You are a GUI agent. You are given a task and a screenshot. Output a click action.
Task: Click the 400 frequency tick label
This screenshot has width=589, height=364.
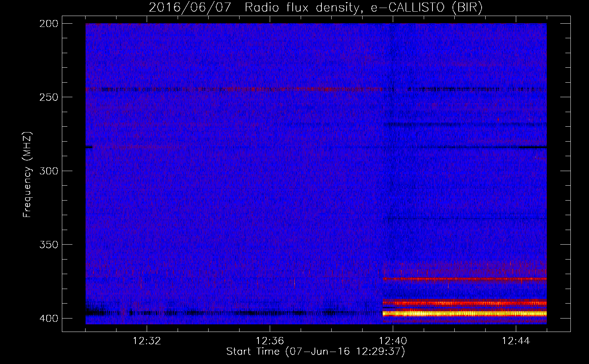tap(49, 318)
